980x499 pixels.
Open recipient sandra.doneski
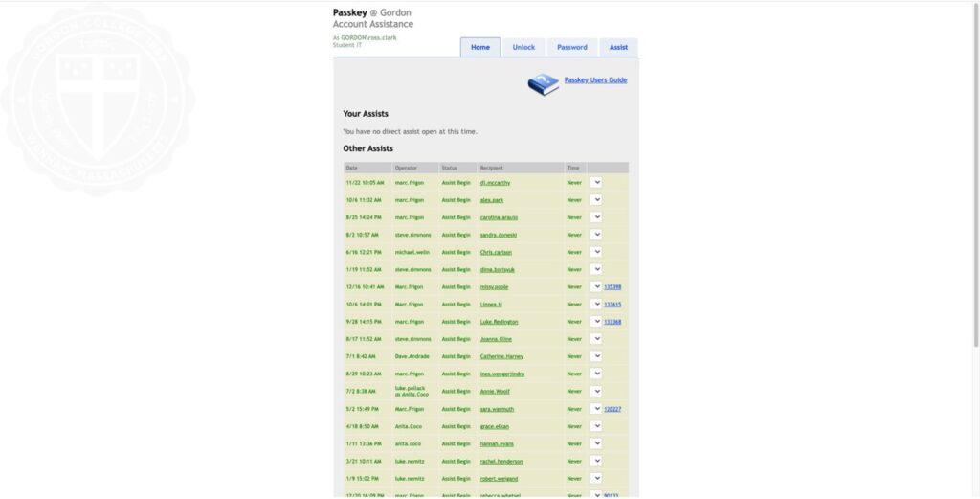[x=498, y=235]
